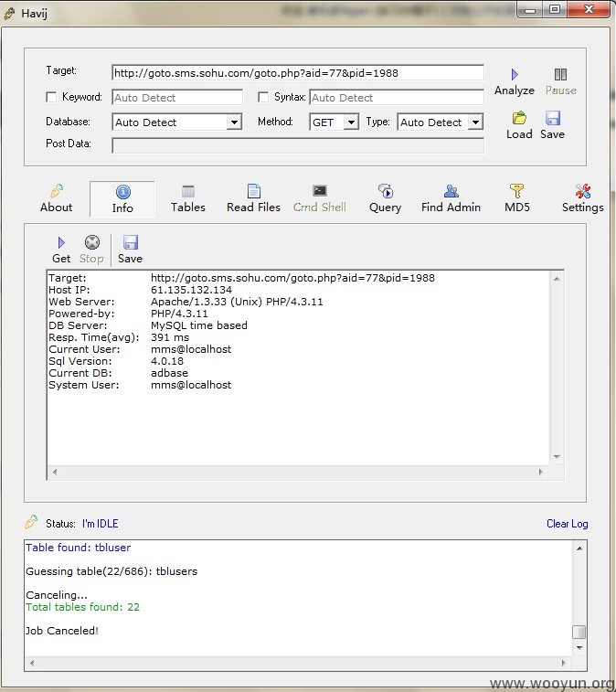Minimize the Havij window
This screenshot has height=692, width=616.
click(x=530, y=9)
